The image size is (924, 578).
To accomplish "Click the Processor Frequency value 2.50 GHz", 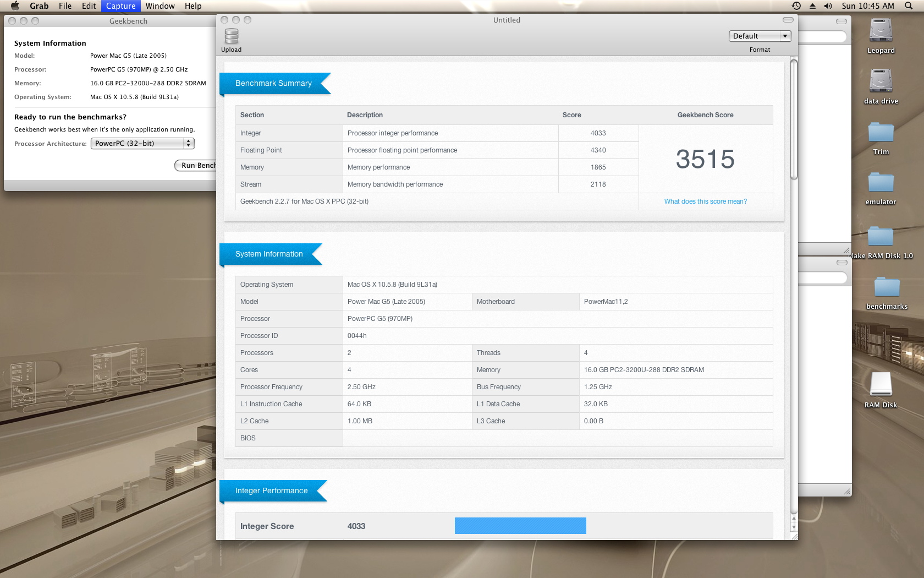I will (x=361, y=387).
